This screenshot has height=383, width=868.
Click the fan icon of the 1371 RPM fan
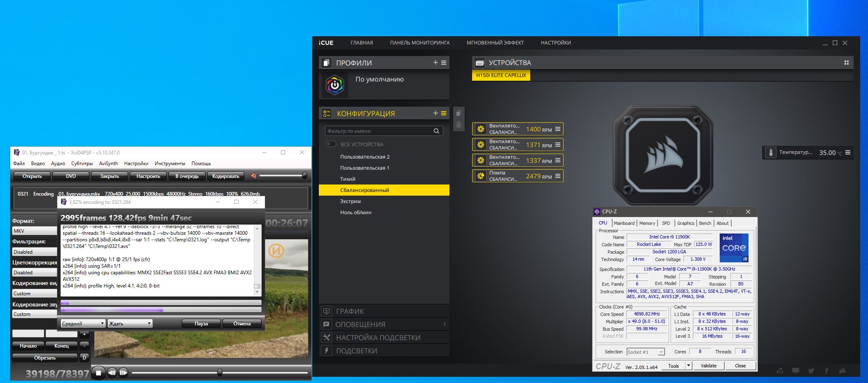point(480,145)
